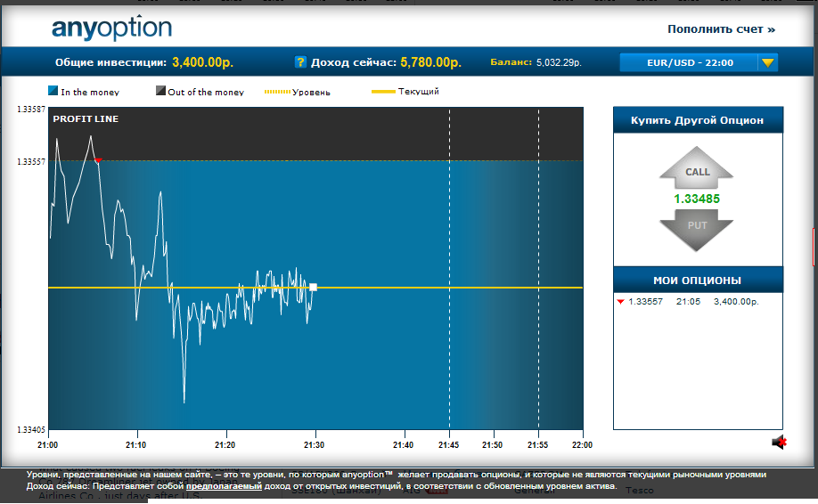Open the Пополнить счет link
This screenshot has height=504, width=818.
[721, 29]
